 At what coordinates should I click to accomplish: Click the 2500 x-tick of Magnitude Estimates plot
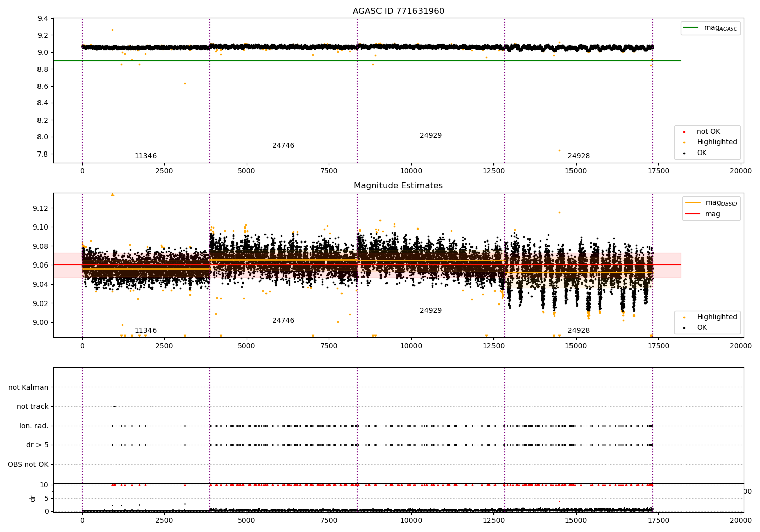[164, 346]
